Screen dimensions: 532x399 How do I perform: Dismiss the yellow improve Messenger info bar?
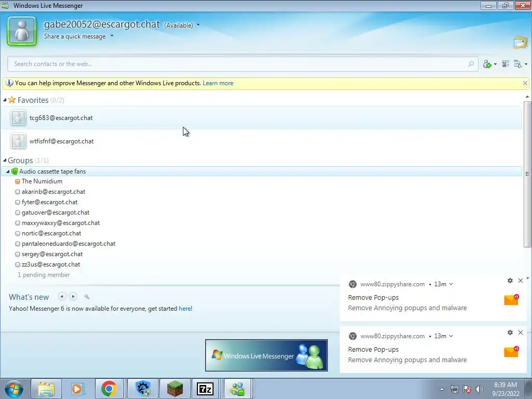(525, 83)
